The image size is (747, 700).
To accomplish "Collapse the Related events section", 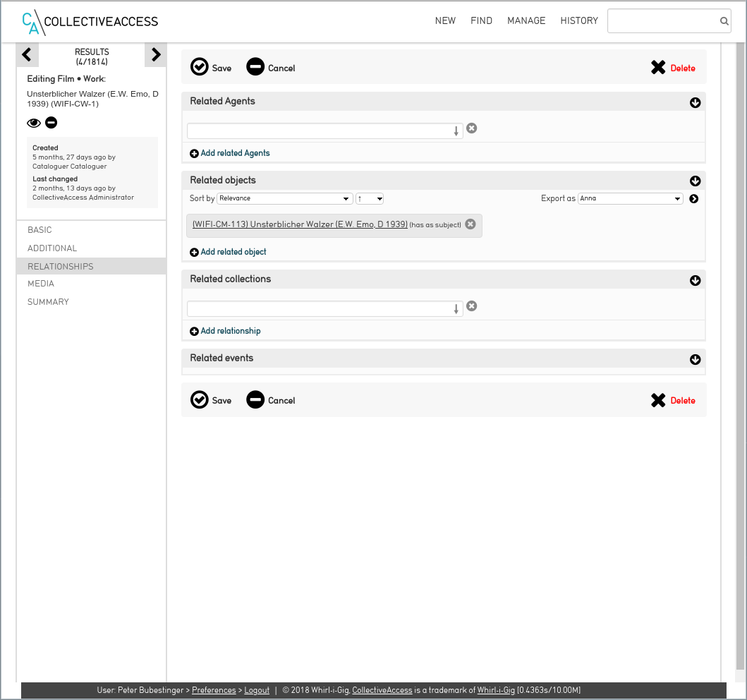I will pos(695,360).
